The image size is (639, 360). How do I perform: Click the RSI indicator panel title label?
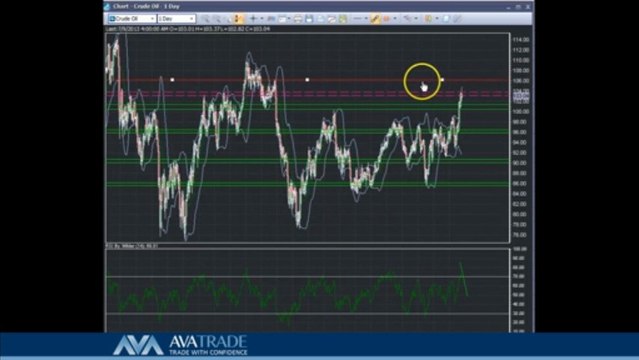click(132, 246)
